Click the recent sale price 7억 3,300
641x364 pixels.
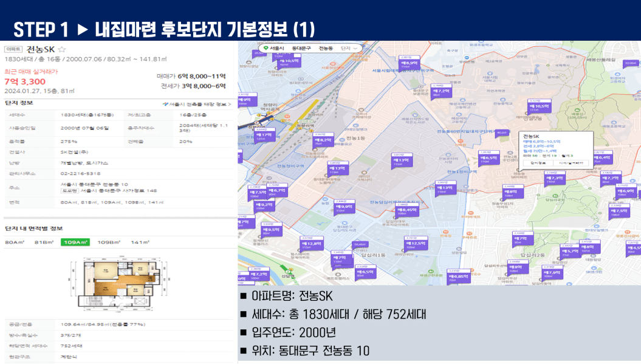[25, 81]
